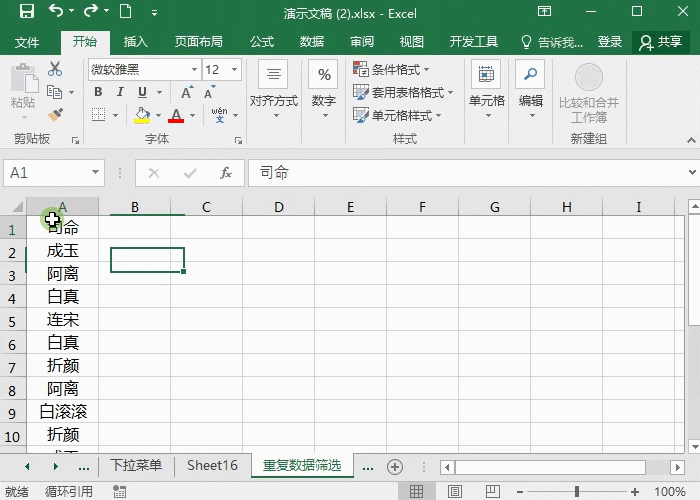This screenshot has width=700, height=500.
Task: Copy selection using copy icon
Action: coord(54,92)
